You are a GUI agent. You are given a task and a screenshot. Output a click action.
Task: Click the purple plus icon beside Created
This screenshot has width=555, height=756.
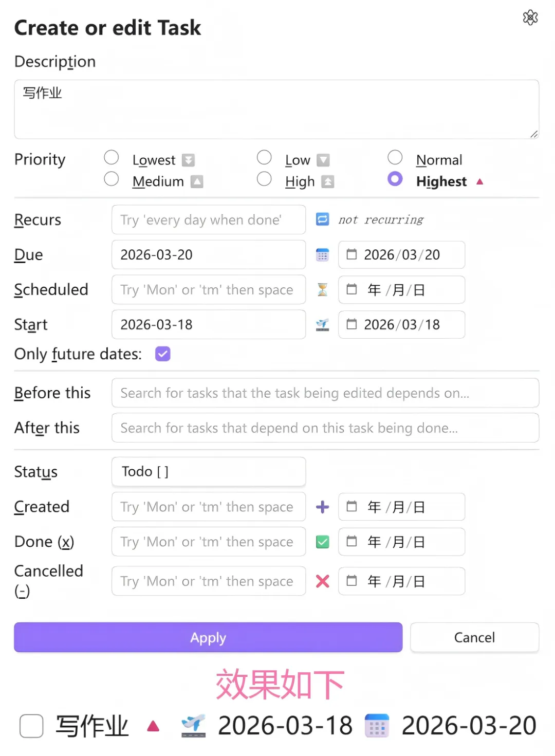click(x=322, y=507)
